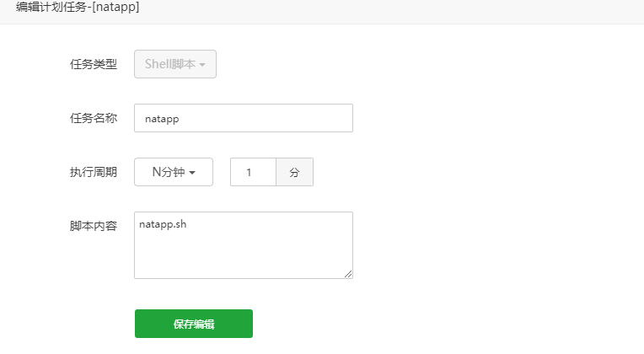Click the natapp.sh text in script box

163,225
